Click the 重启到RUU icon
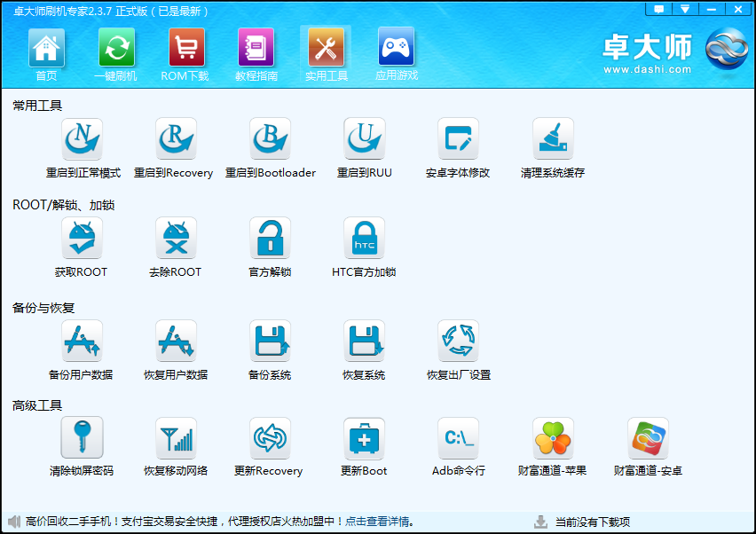This screenshot has width=756, height=534. coord(364,138)
